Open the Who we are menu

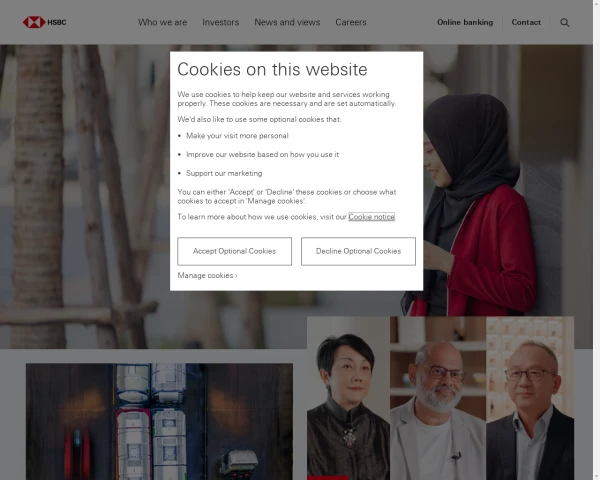pos(163,22)
